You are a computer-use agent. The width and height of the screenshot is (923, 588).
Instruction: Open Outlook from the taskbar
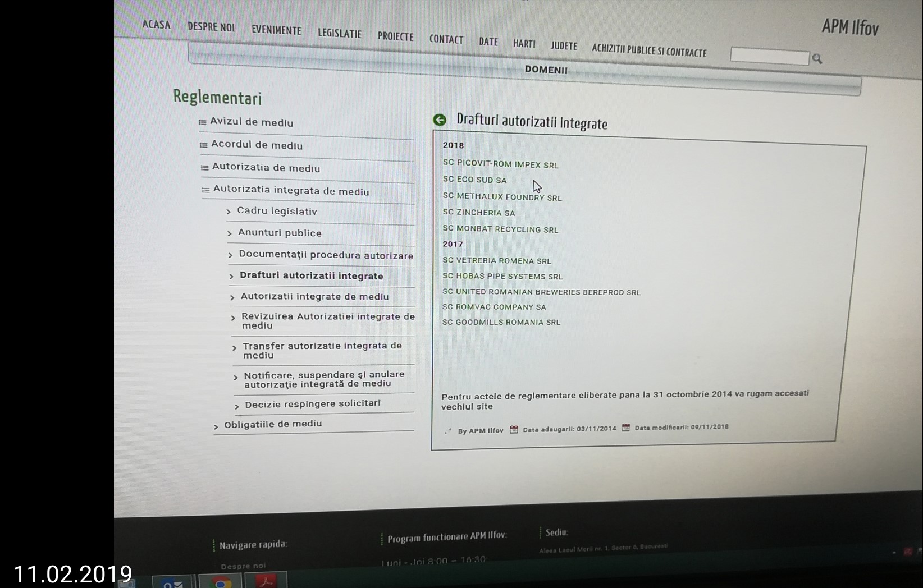[173, 582]
